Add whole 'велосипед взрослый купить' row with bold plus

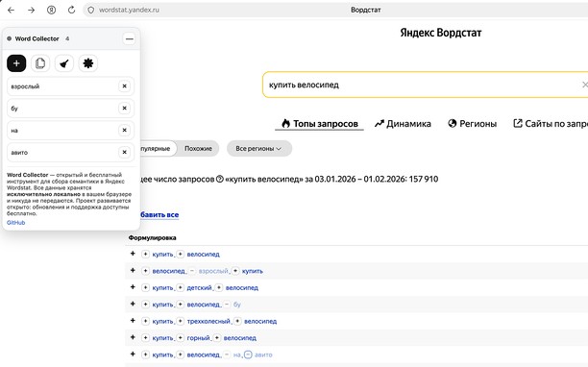(133, 270)
